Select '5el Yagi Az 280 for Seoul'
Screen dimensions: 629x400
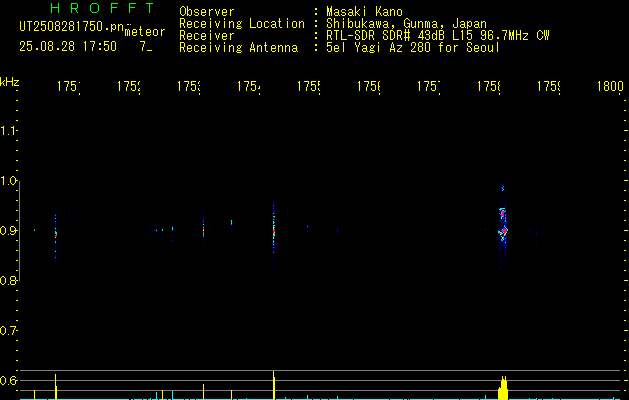(x=413, y=48)
